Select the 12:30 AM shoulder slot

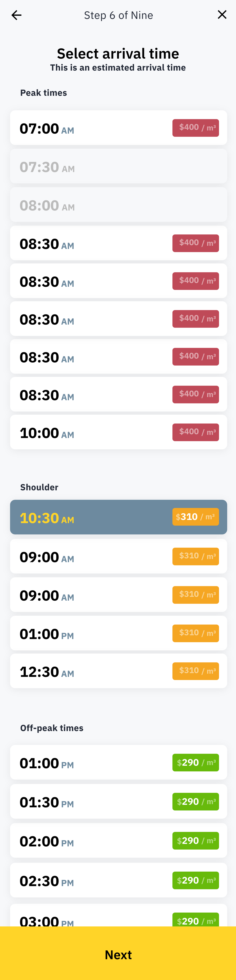point(118,671)
